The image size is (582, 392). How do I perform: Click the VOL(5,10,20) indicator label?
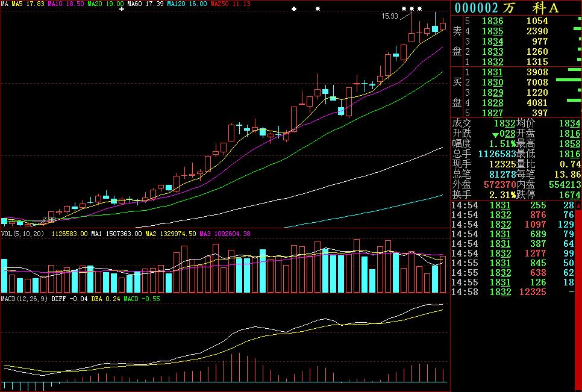22,234
